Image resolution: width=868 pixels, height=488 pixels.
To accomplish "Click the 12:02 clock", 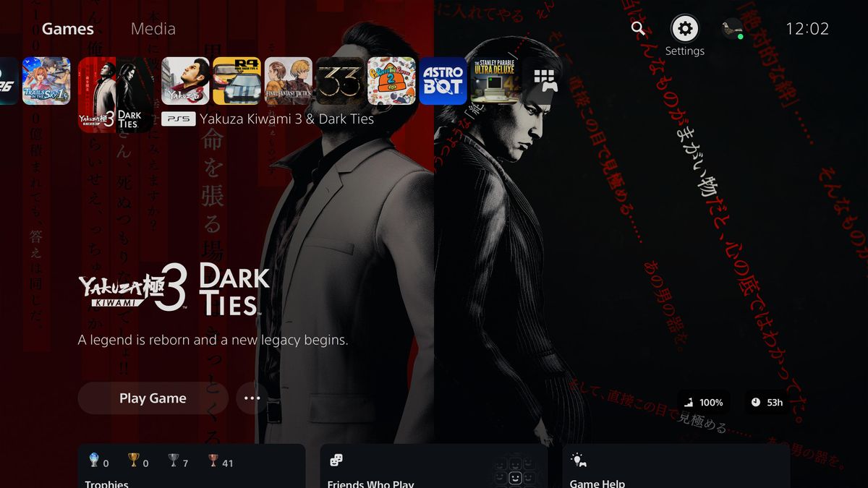I will (x=807, y=29).
